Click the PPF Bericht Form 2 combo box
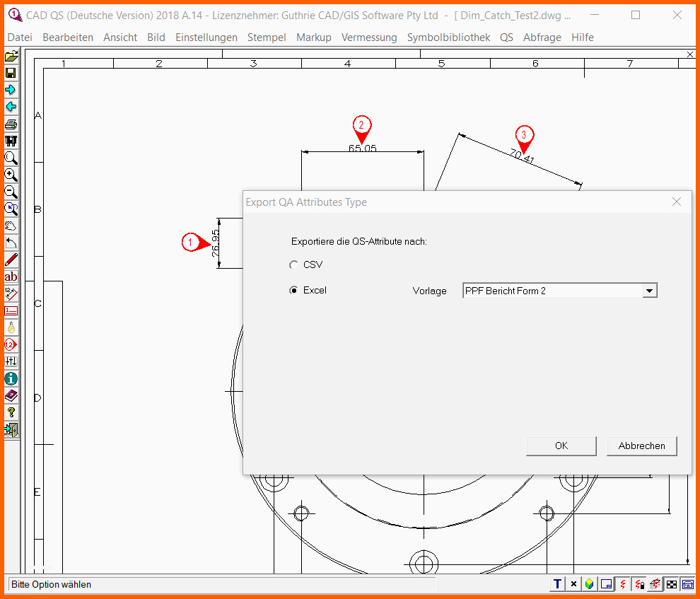Image resolution: width=700 pixels, height=599 pixels. pos(560,291)
